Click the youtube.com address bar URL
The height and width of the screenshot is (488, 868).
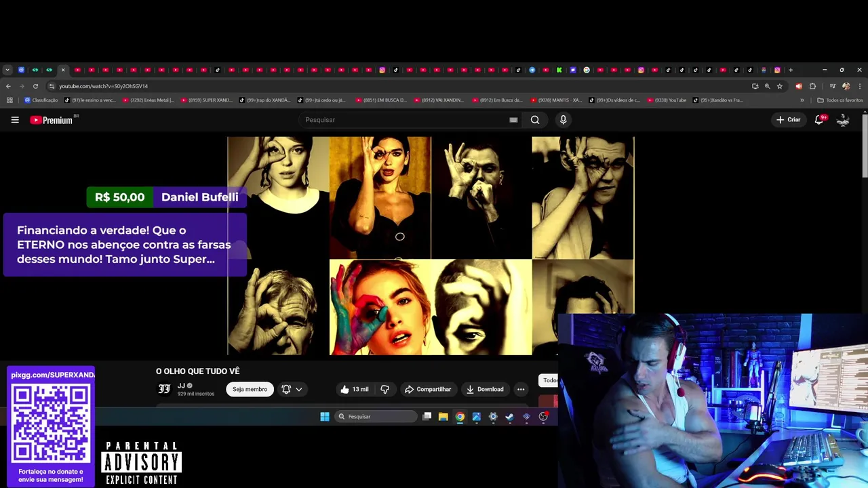[103, 86]
